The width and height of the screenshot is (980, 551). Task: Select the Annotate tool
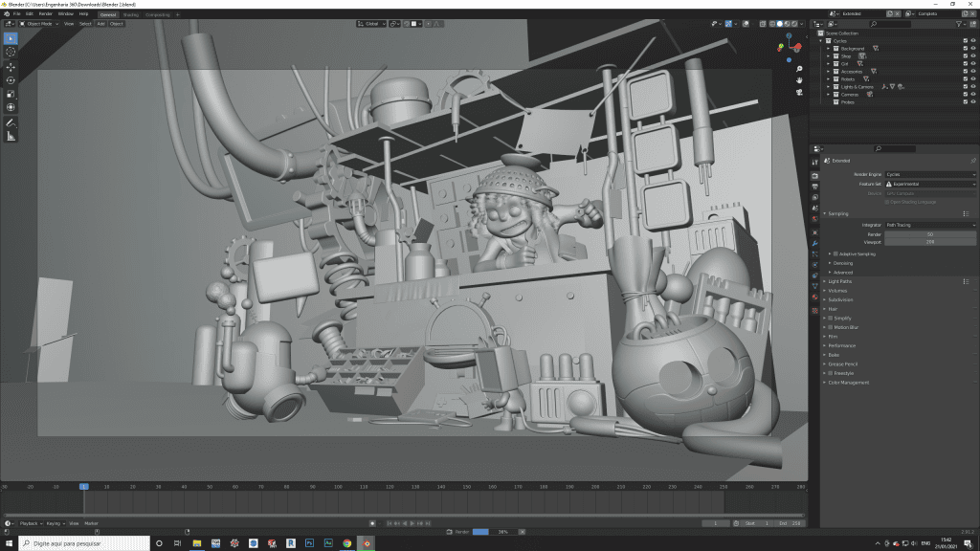pos(11,123)
